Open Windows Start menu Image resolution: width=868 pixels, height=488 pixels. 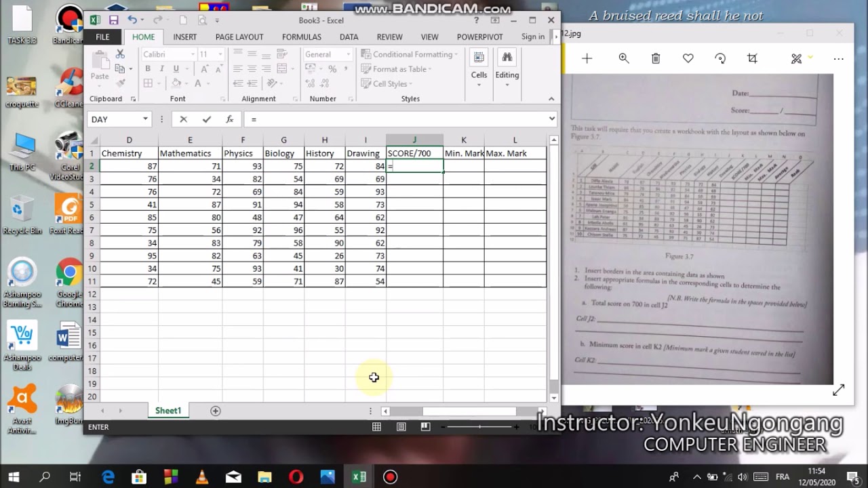point(13,477)
